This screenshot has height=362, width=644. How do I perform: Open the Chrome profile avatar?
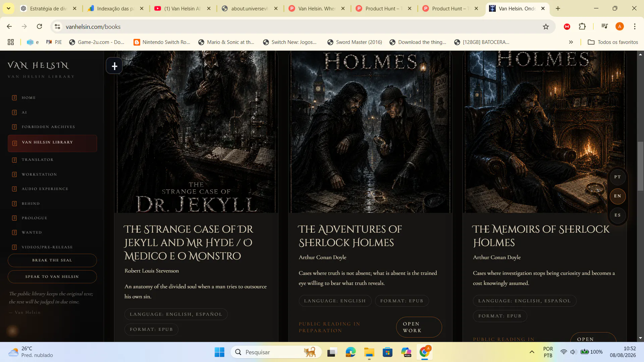tap(620, 26)
